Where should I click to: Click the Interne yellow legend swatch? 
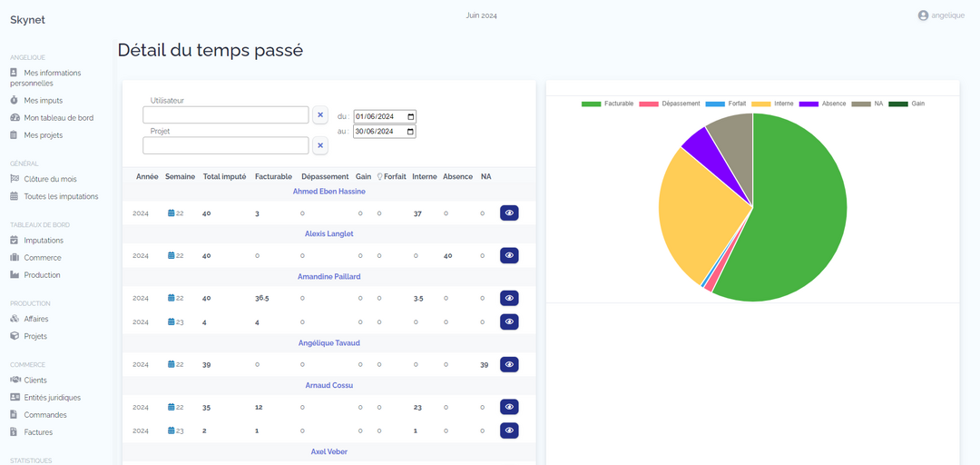click(761, 104)
